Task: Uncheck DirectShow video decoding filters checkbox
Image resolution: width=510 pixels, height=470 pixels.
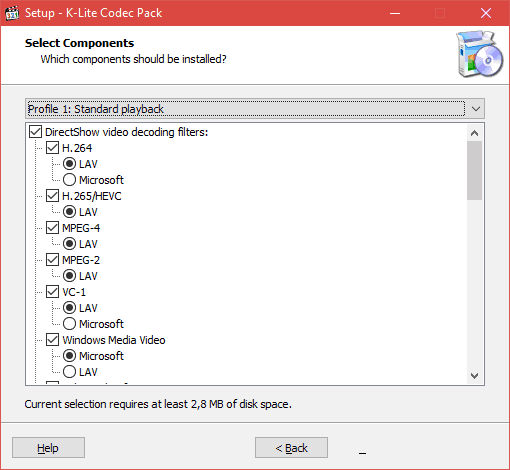Action: [35, 132]
